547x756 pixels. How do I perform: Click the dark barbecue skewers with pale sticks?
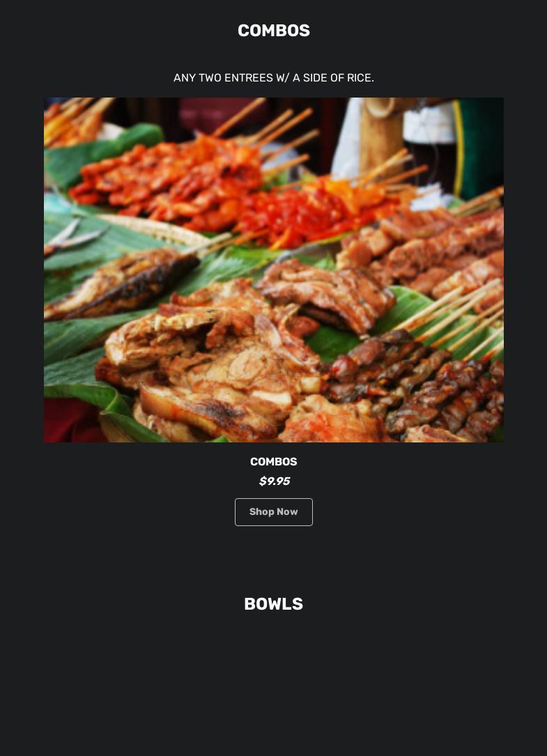[415, 381]
